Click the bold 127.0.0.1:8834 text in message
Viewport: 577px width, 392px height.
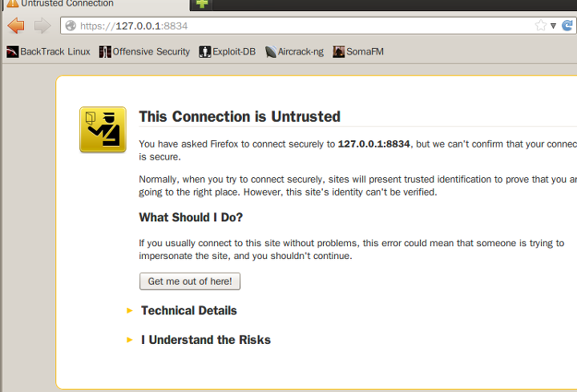(374, 144)
